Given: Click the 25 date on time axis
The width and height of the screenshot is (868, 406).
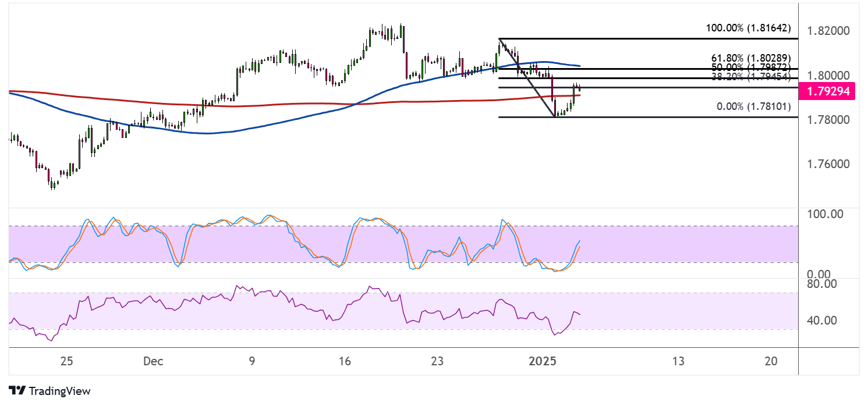Looking at the screenshot, I should point(66,361).
